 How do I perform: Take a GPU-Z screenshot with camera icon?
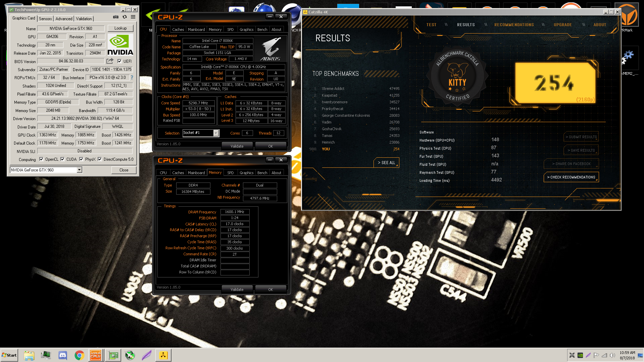tap(116, 17)
